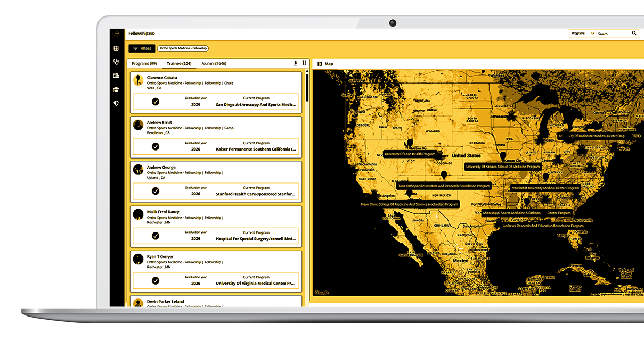Open the shield icon in sidebar
The height and width of the screenshot is (341, 644).
tap(116, 103)
